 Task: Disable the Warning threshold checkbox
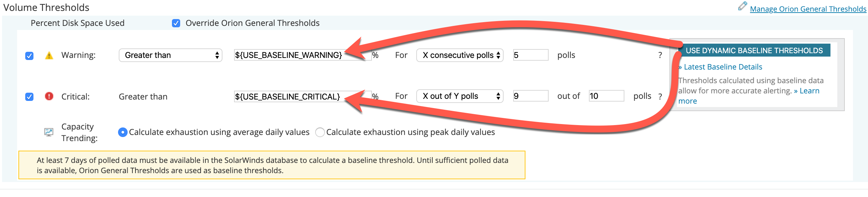(x=29, y=55)
